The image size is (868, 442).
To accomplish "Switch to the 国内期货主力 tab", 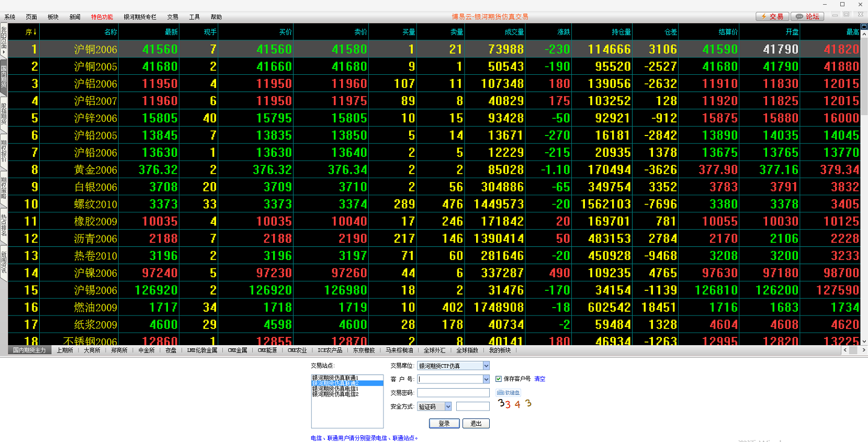I will [x=29, y=350].
